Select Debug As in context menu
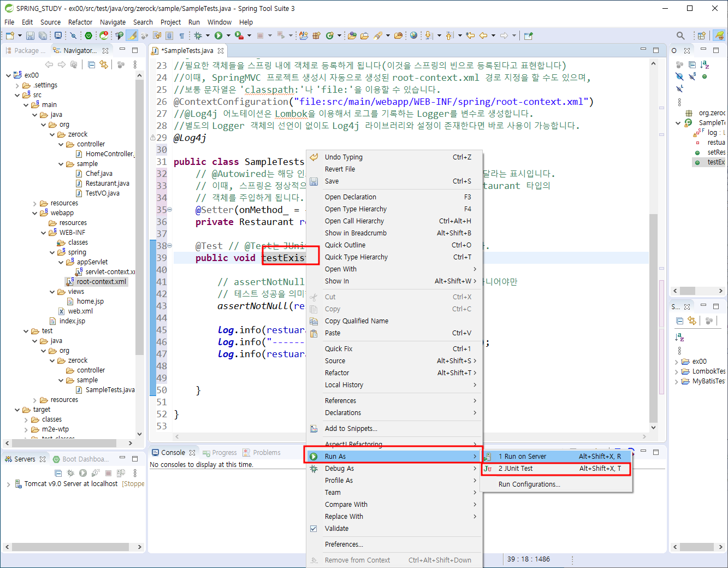This screenshot has height=568, width=728. (x=393, y=469)
